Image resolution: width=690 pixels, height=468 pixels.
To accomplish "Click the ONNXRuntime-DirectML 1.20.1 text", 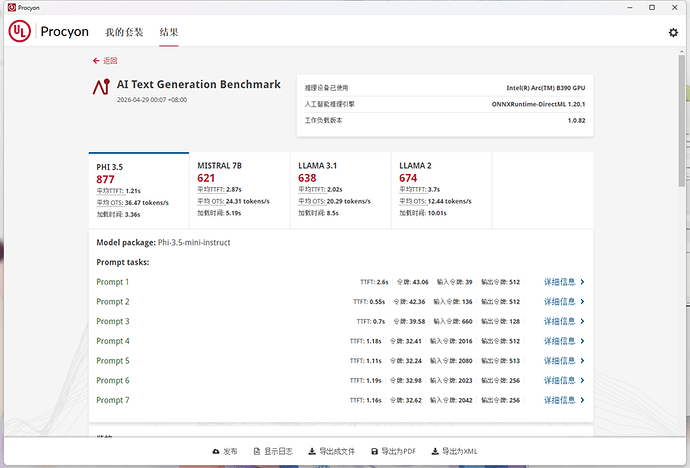I will [x=539, y=104].
